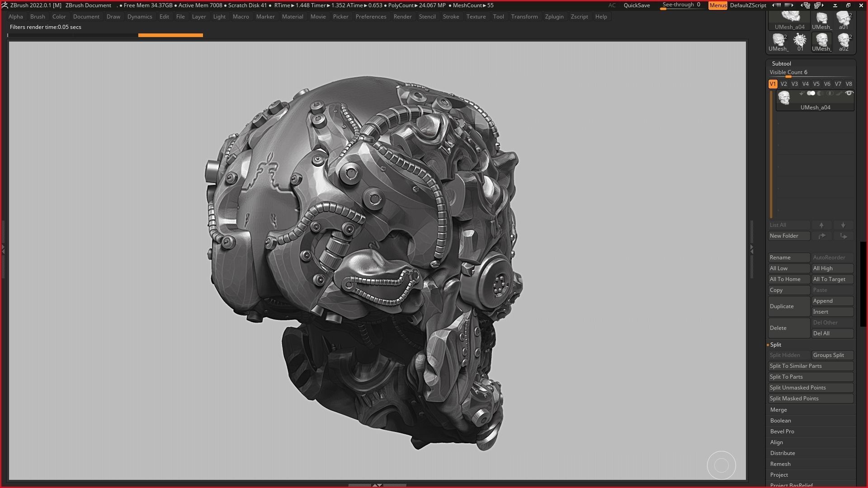868x488 pixels.
Task: Select the a02 skull tool thumbnail
Action: point(844,42)
